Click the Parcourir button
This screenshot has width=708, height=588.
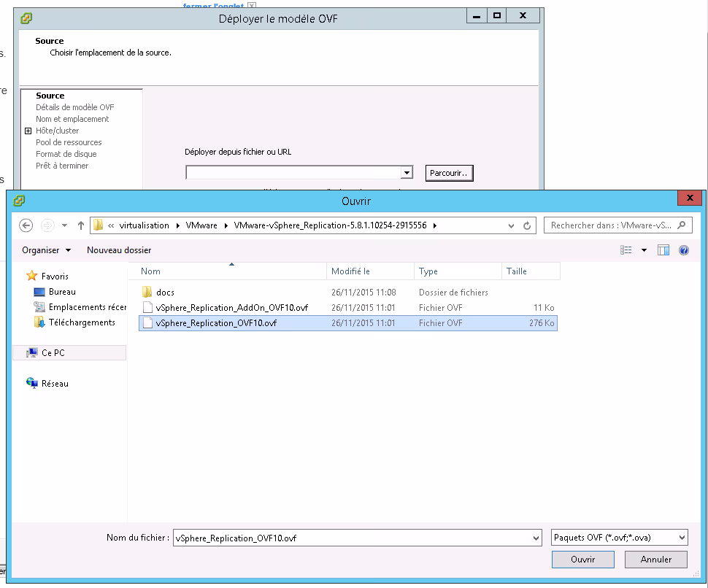[x=450, y=173]
